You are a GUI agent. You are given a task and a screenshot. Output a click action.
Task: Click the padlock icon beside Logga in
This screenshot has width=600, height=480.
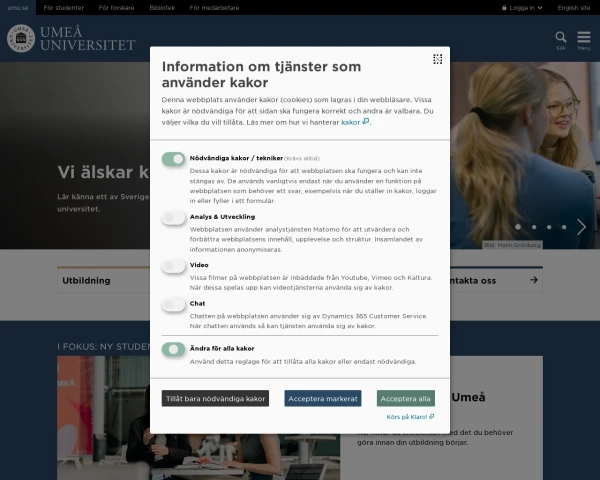pos(505,7)
